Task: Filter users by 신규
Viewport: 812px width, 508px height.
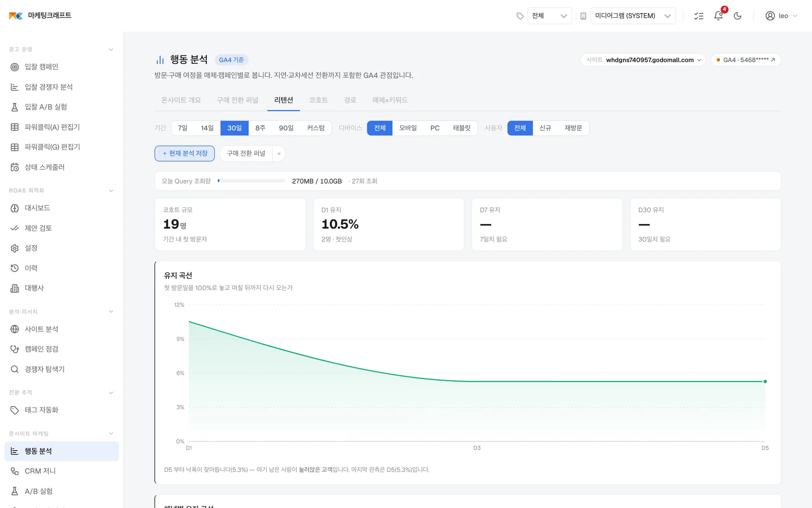Action: [x=545, y=128]
